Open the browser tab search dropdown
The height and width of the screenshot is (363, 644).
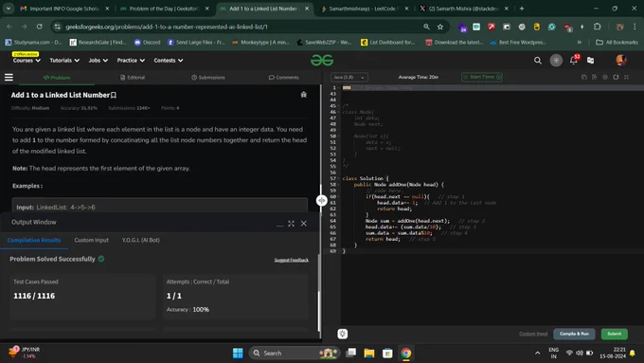point(9,9)
